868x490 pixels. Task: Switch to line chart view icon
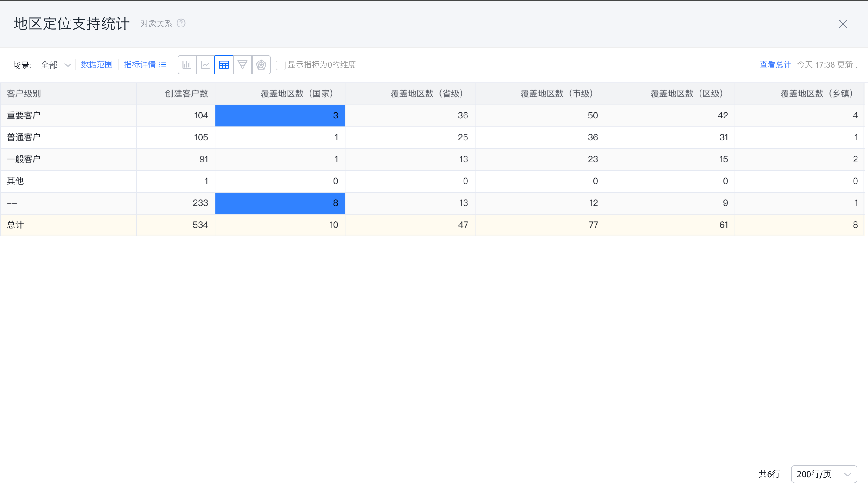tap(205, 65)
